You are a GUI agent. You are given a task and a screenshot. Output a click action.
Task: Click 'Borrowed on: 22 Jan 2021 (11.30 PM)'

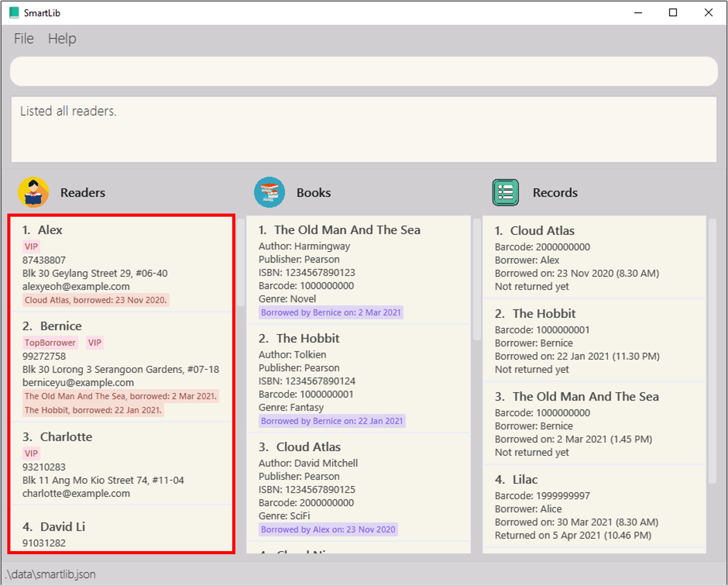pyautogui.click(x=577, y=356)
